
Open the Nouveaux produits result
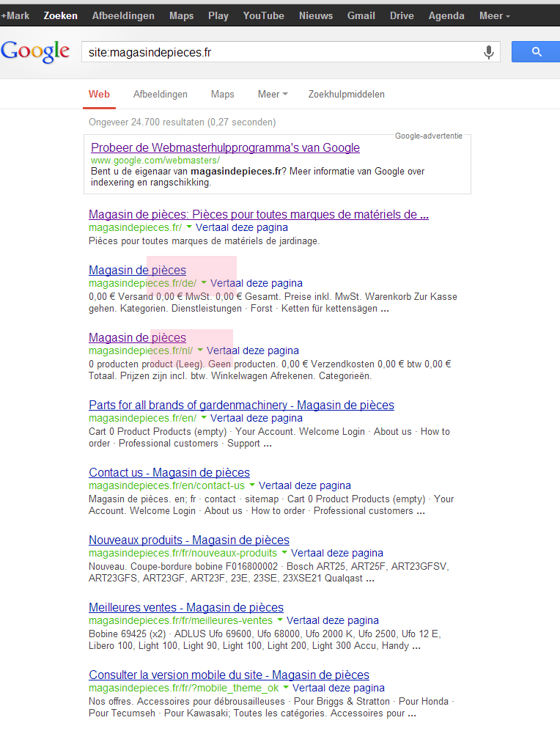[x=189, y=540]
